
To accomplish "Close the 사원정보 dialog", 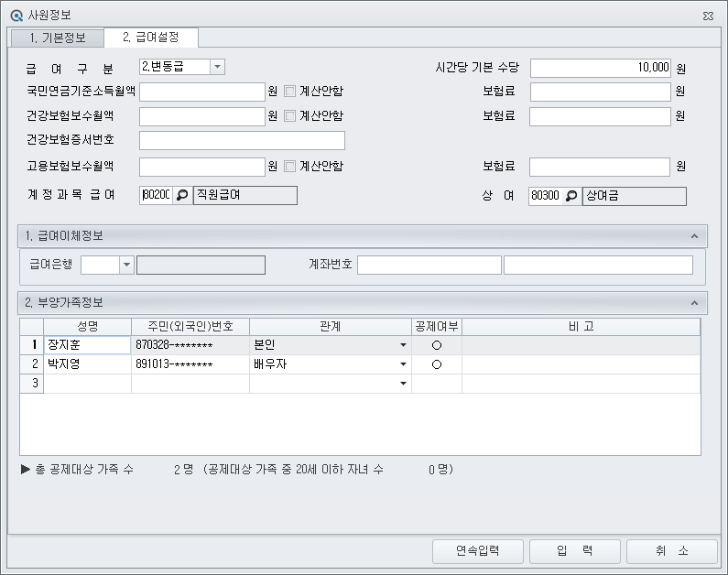I will [x=708, y=16].
